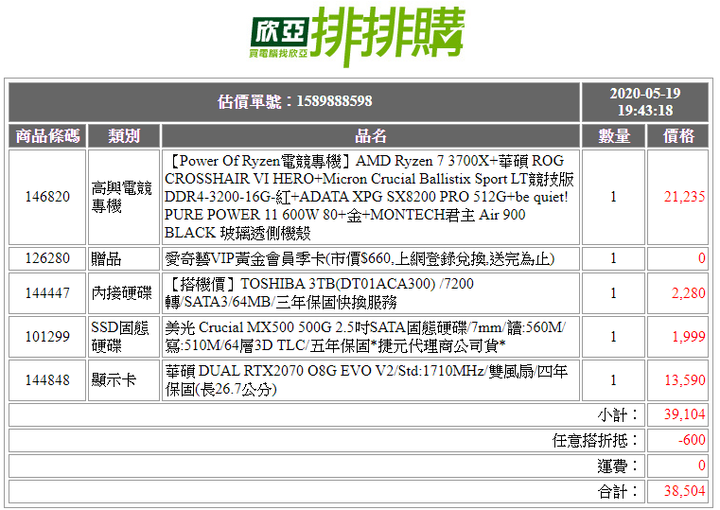
Task: Click the 欣亞 排排購 logo
Action: coord(357,37)
